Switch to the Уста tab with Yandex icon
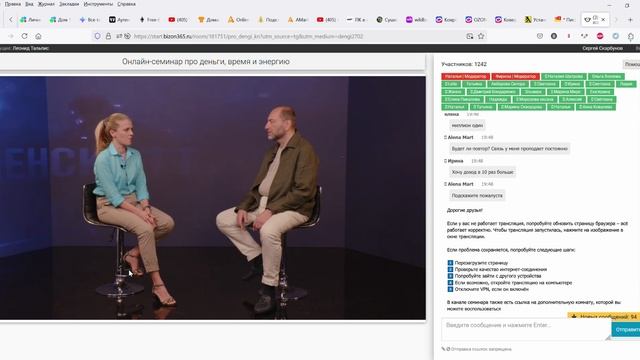Viewport: 640px width, 360px height. click(535, 20)
